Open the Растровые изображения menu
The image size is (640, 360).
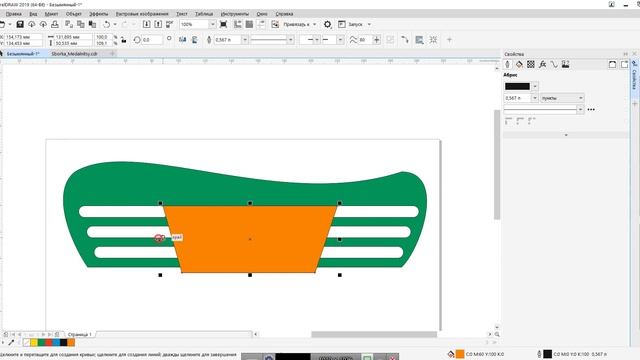pyautogui.click(x=142, y=14)
